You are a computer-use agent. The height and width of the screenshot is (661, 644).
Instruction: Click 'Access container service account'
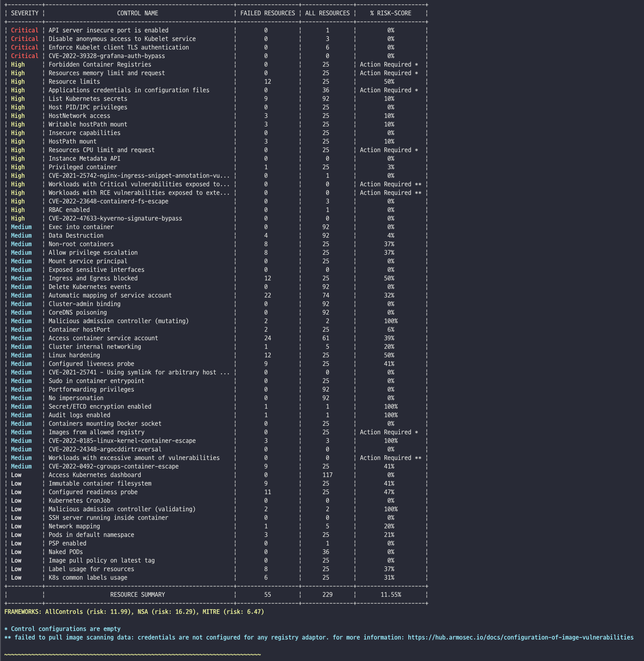tap(103, 338)
